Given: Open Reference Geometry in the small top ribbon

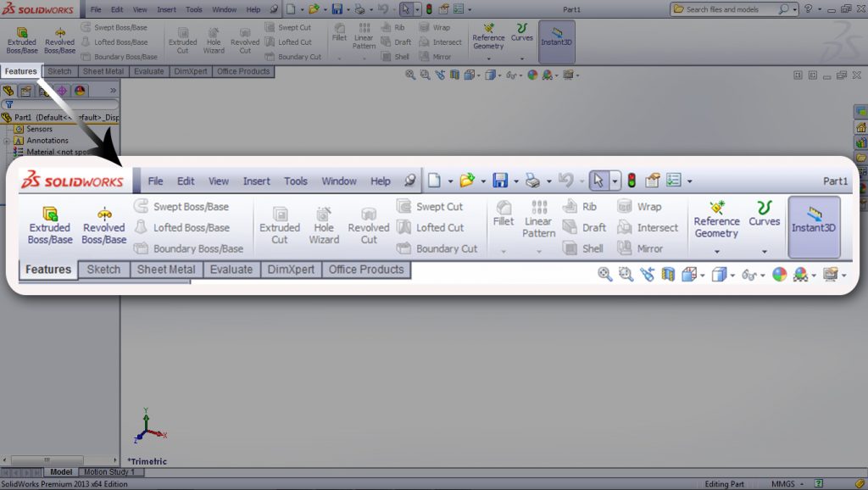Looking at the screenshot, I should (x=488, y=36).
